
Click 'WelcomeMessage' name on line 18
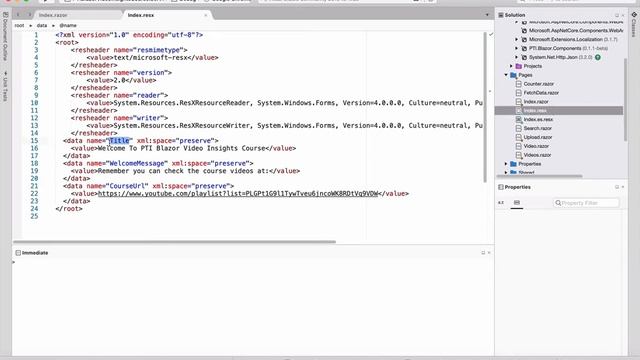coord(137,163)
